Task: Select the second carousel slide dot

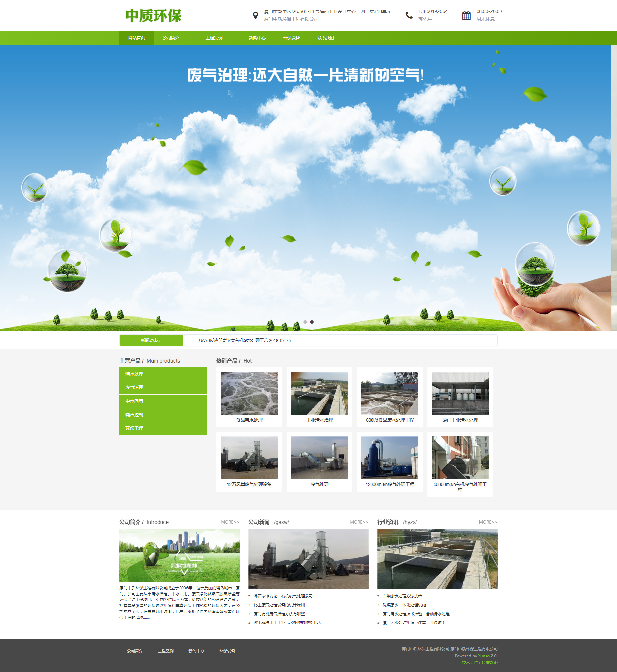Action: (312, 322)
